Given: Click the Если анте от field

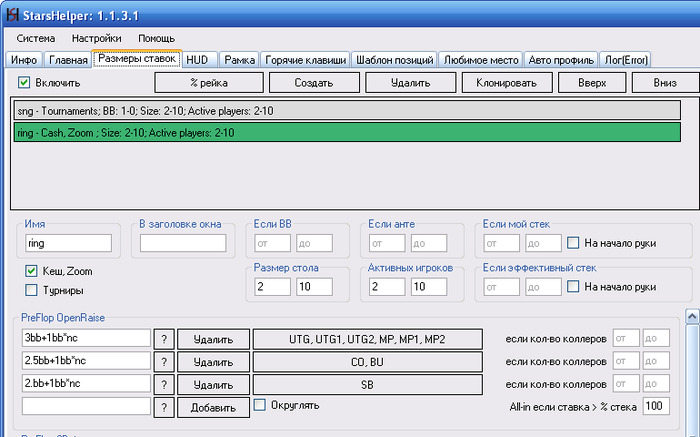Looking at the screenshot, I should pyautogui.click(x=387, y=243).
